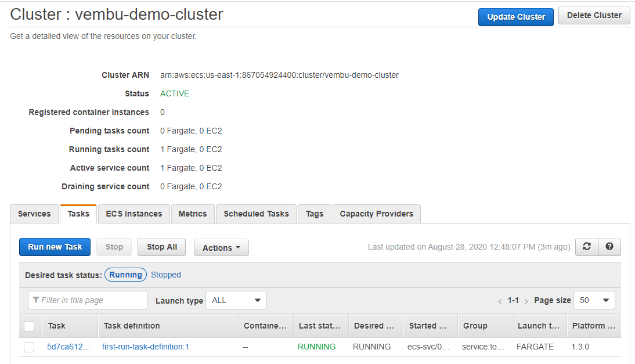Go to next page arrow
The image size is (635, 364).
pyautogui.click(x=526, y=301)
